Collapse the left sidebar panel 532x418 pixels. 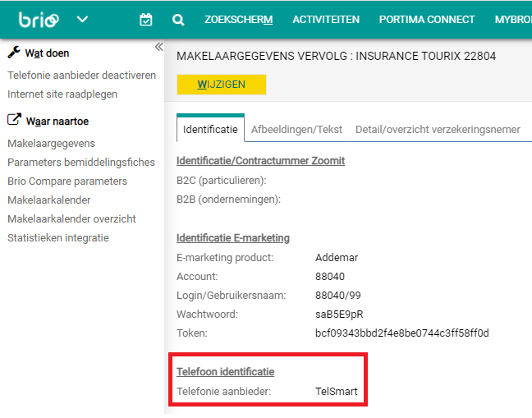click(158, 47)
